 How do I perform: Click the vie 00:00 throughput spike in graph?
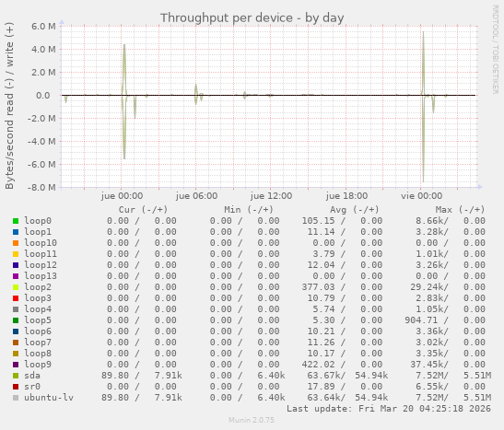click(x=423, y=106)
